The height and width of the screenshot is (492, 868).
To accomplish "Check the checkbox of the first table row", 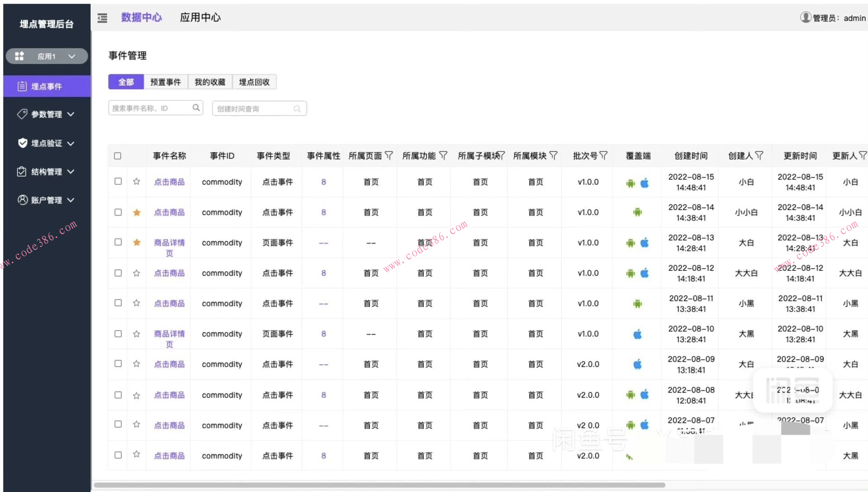I will pyautogui.click(x=118, y=181).
